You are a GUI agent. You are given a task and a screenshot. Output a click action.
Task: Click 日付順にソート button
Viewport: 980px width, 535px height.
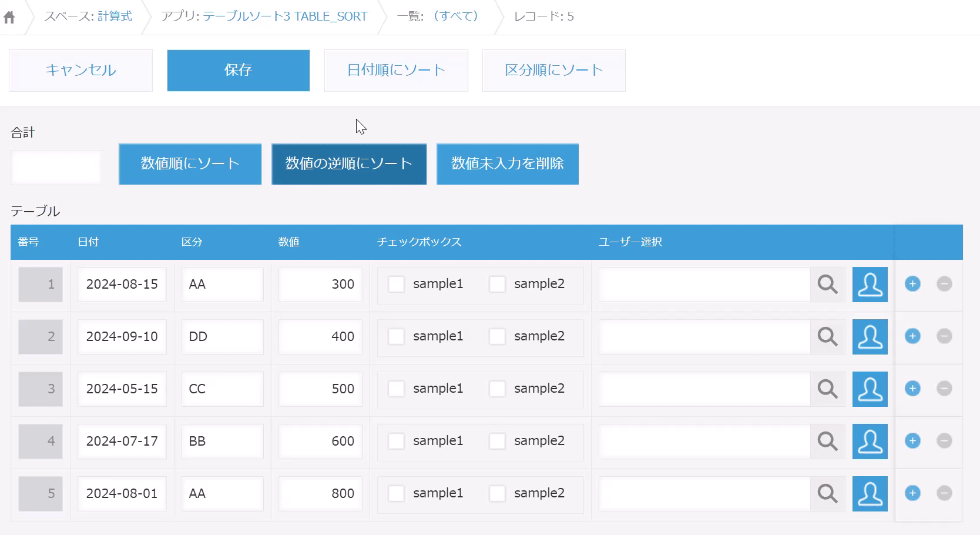pyautogui.click(x=396, y=71)
